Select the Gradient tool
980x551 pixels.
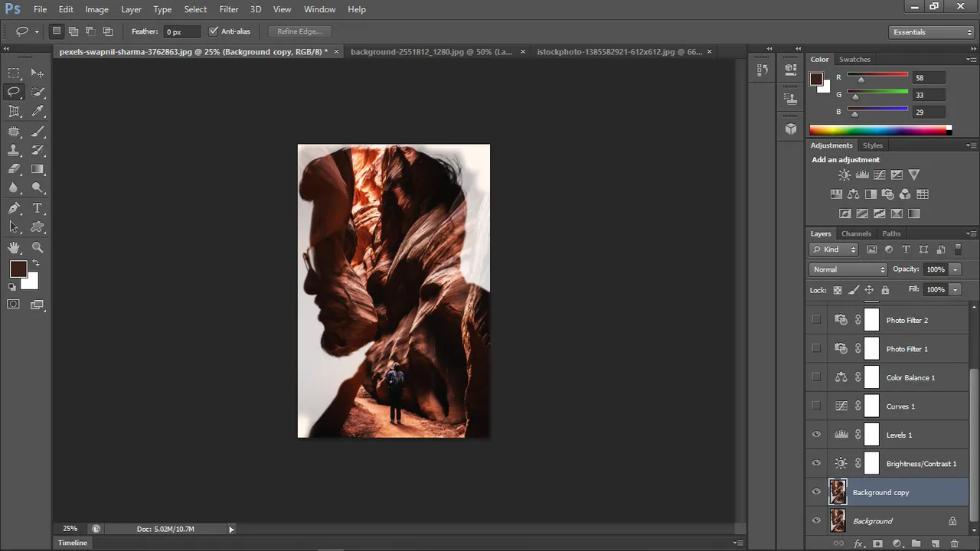coord(38,169)
